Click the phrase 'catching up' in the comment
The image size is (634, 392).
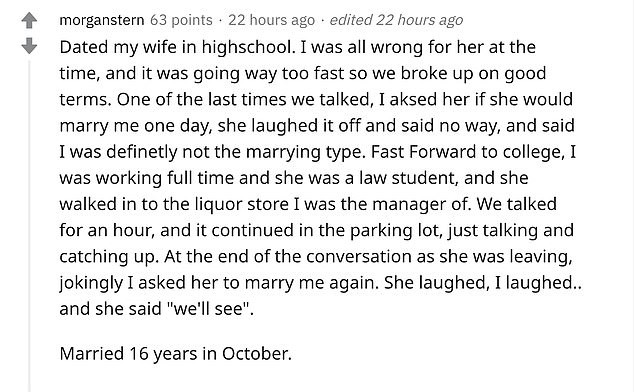(x=106, y=257)
